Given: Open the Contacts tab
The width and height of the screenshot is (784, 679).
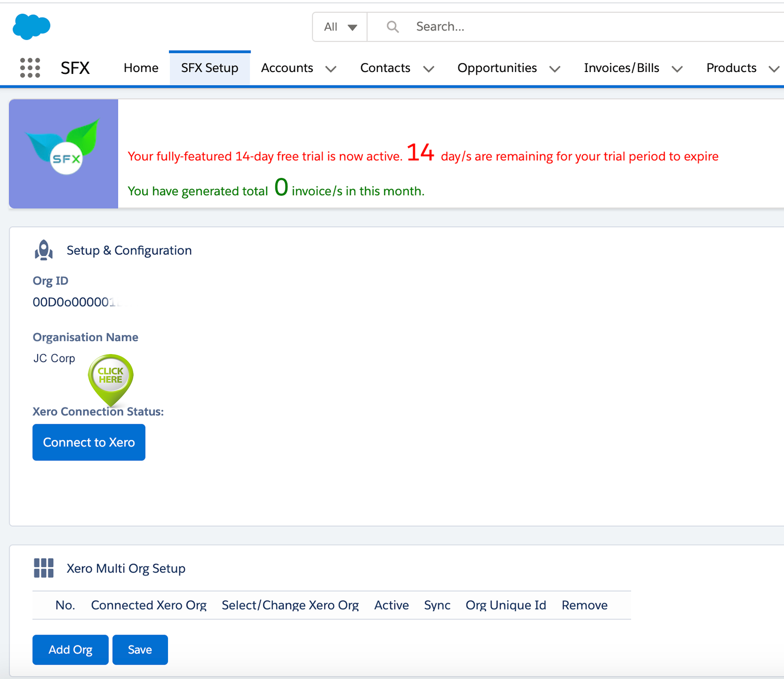Looking at the screenshot, I should (x=385, y=68).
